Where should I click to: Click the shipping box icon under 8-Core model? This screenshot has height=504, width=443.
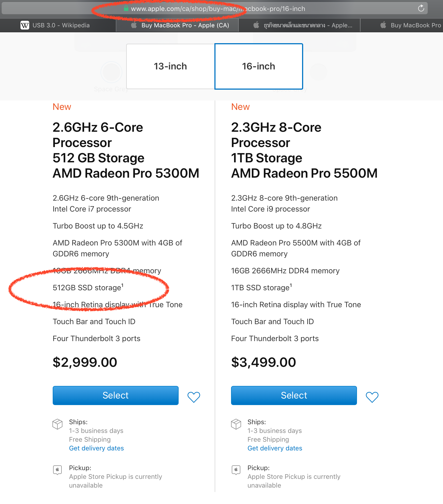(236, 424)
